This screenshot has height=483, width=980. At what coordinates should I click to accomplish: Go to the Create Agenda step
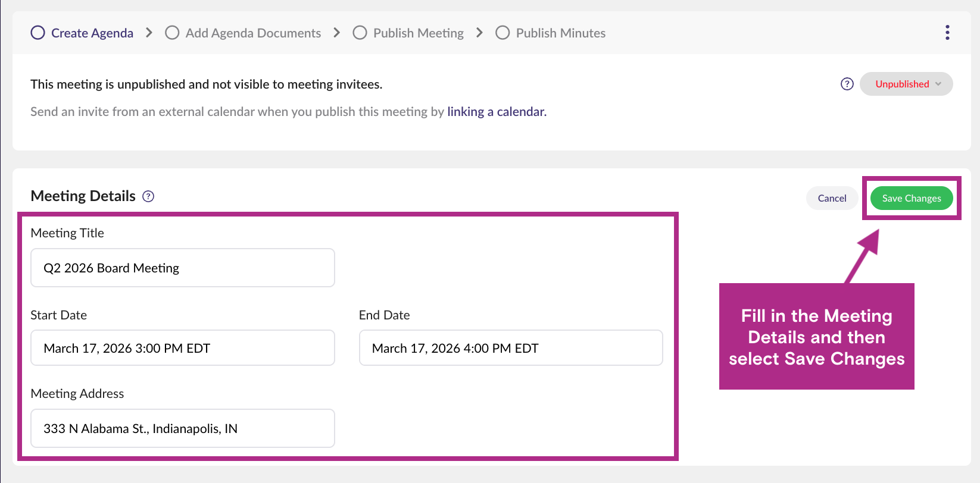92,33
